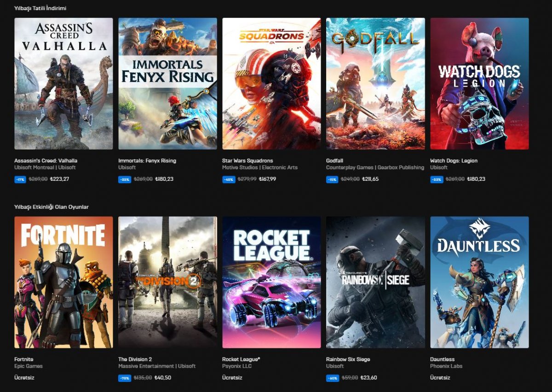Screen dimensions: 552x392
Task: Click the -70% discount badge
Action: (x=124, y=378)
